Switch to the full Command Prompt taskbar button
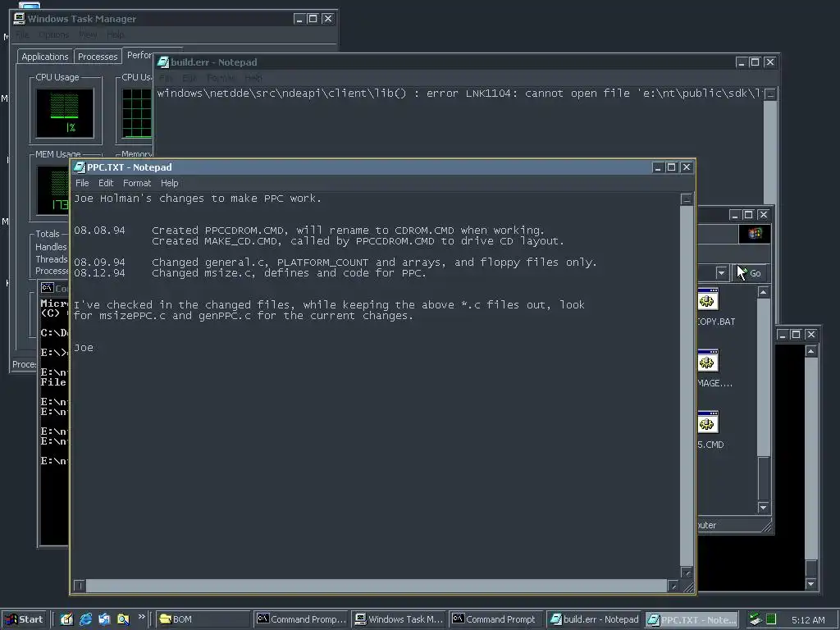 click(496, 619)
